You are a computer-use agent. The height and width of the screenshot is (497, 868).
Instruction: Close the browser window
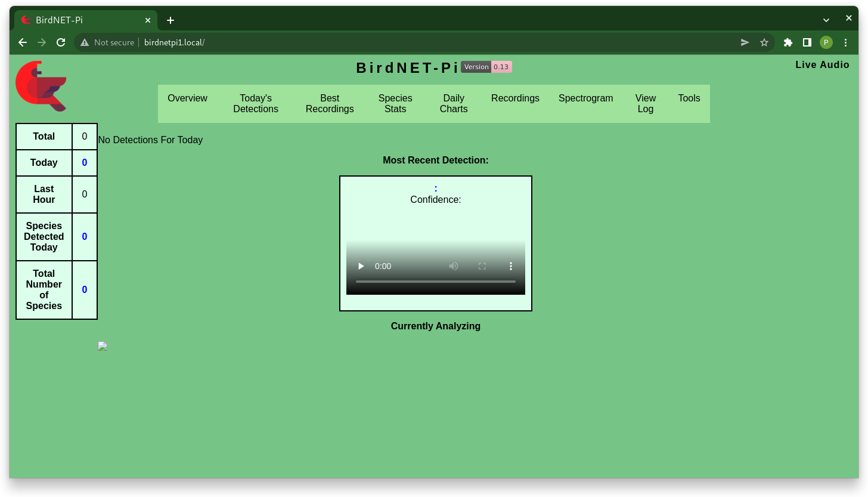click(x=849, y=18)
